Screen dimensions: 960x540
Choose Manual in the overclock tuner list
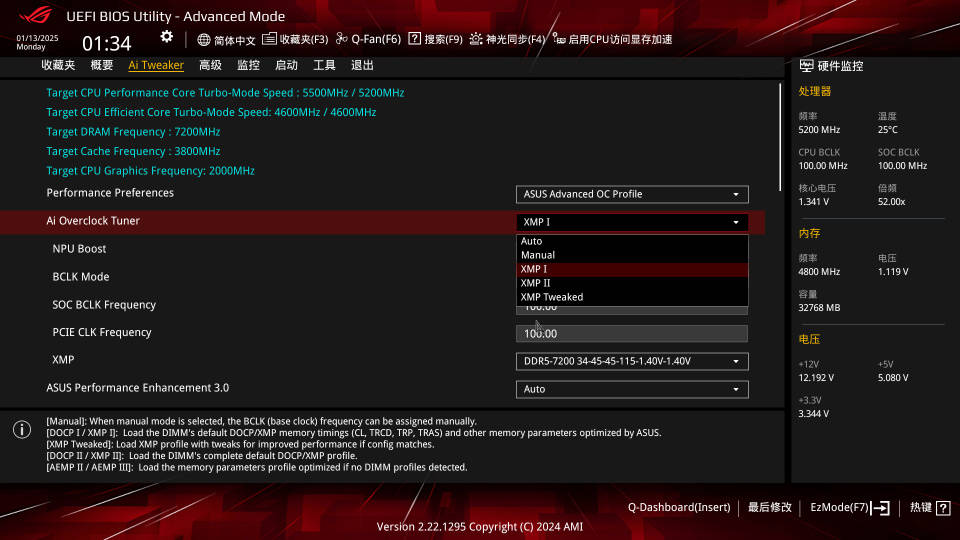(632, 255)
